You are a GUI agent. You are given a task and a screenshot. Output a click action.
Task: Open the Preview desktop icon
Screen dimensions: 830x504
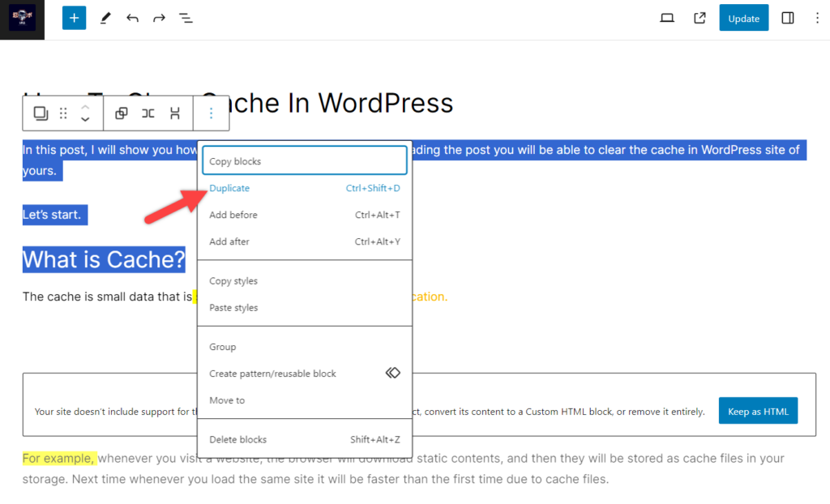click(x=666, y=17)
